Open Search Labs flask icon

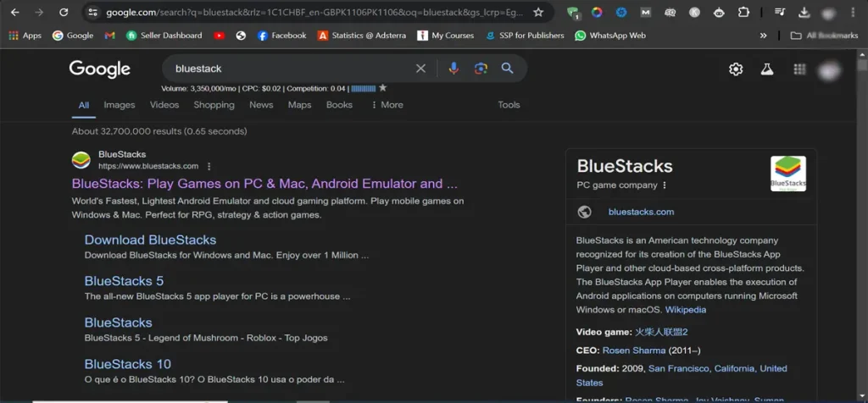point(767,69)
